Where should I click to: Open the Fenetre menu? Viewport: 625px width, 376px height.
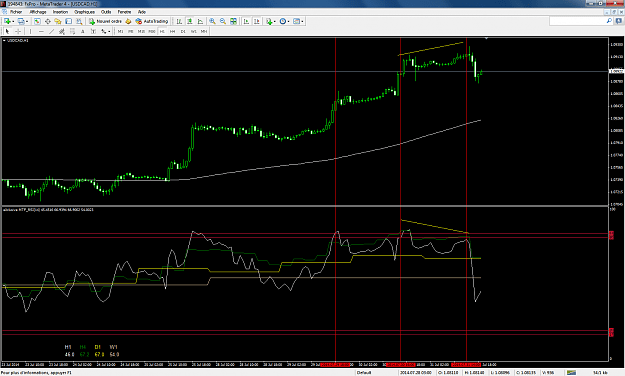(x=124, y=12)
